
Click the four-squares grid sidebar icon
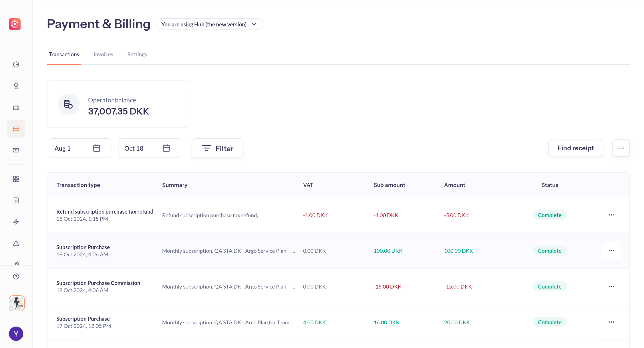(16, 179)
